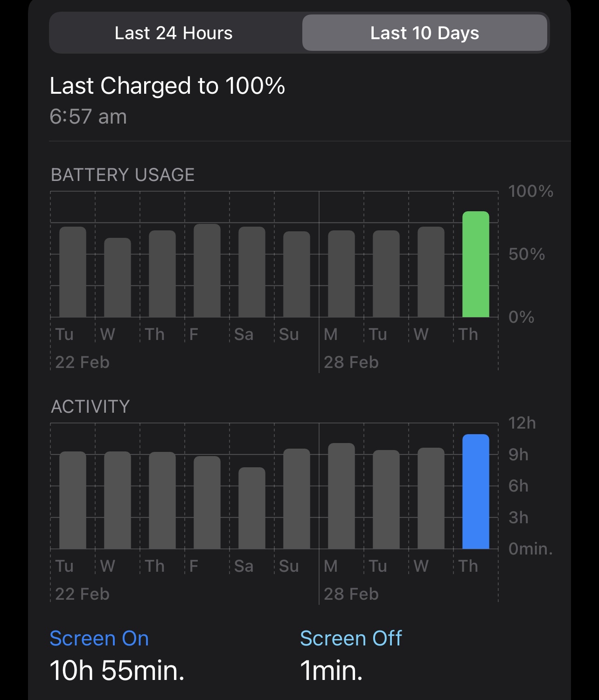Select the Last 10 Days tab
This screenshot has width=599, height=700.
425,33
